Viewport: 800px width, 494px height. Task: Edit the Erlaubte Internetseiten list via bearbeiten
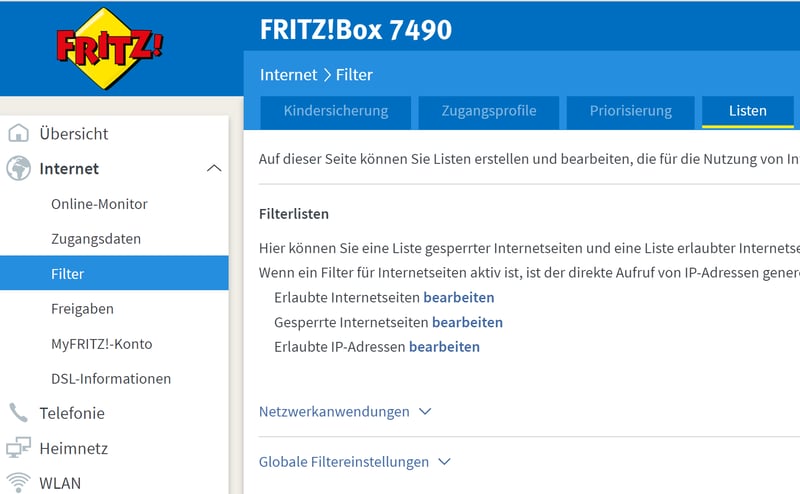click(459, 298)
